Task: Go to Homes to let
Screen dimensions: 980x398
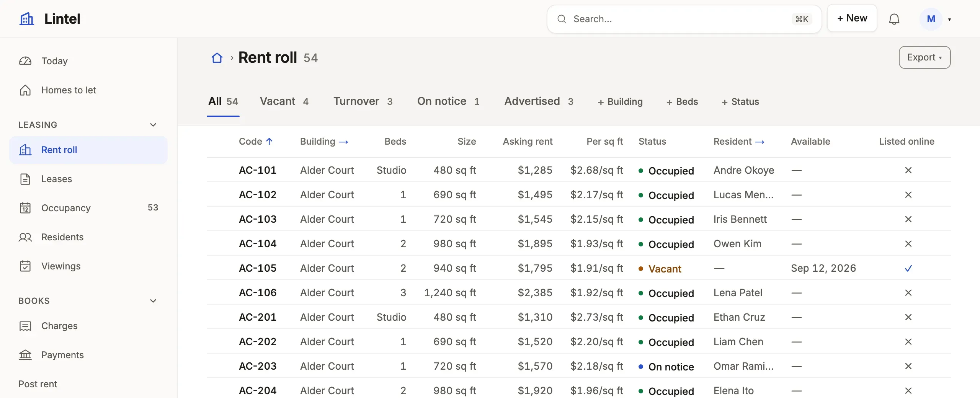Action: pyautogui.click(x=88, y=90)
